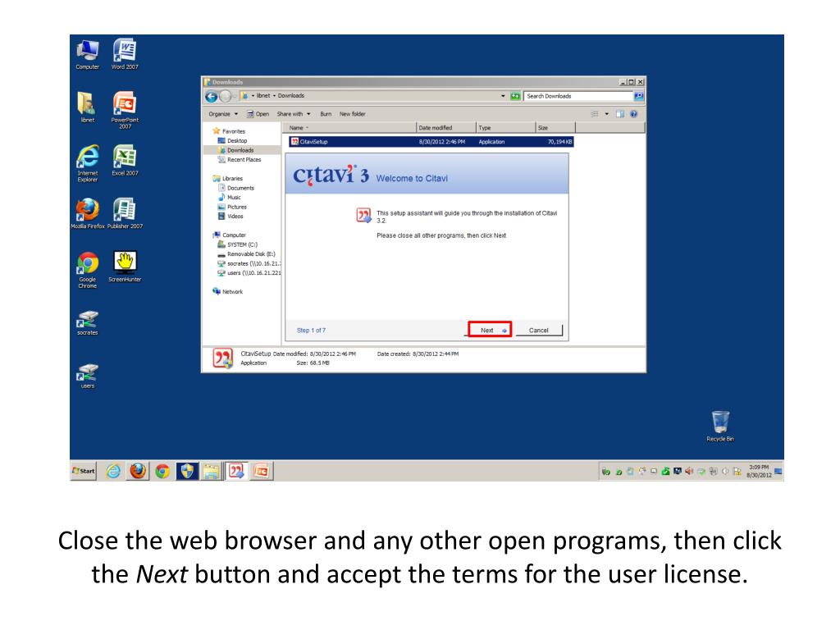Click Cancel in the Citavi setup
This screenshot has width=840, height=630.
pos(538,330)
